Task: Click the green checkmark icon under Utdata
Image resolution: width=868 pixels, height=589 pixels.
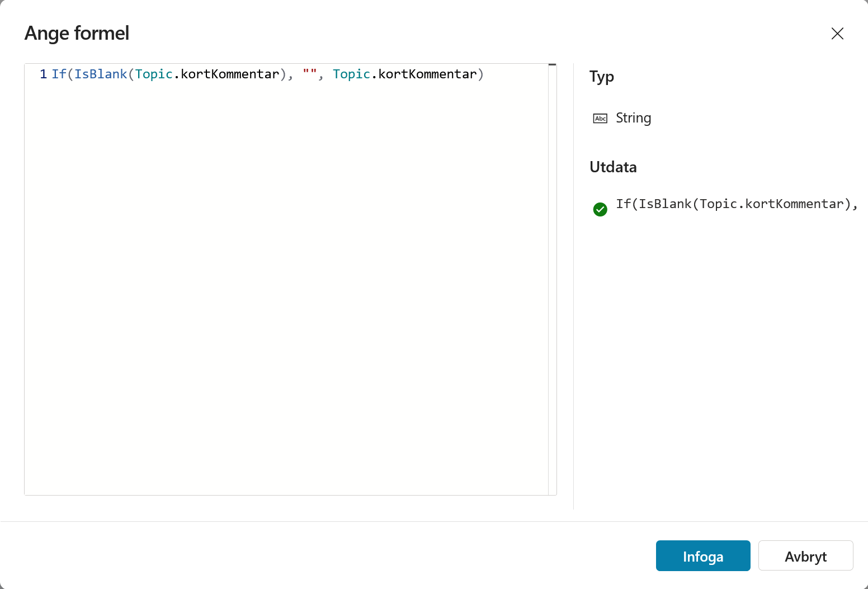Action: point(600,209)
